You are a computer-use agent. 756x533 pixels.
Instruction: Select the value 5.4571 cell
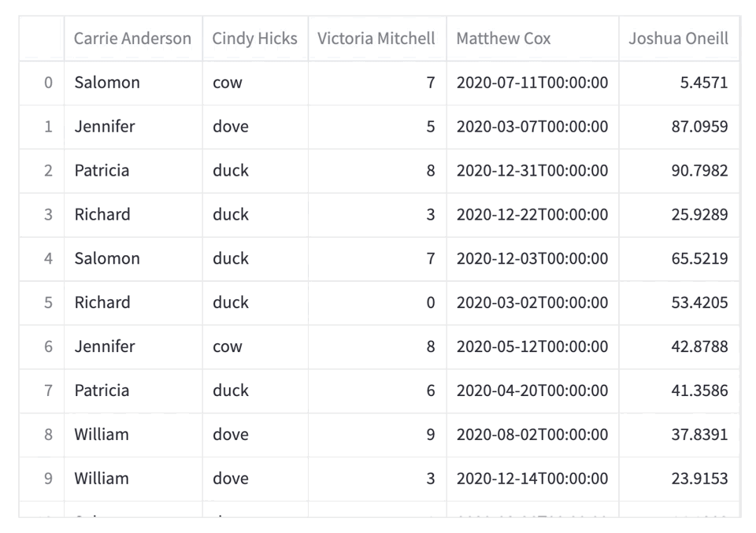click(679, 83)
